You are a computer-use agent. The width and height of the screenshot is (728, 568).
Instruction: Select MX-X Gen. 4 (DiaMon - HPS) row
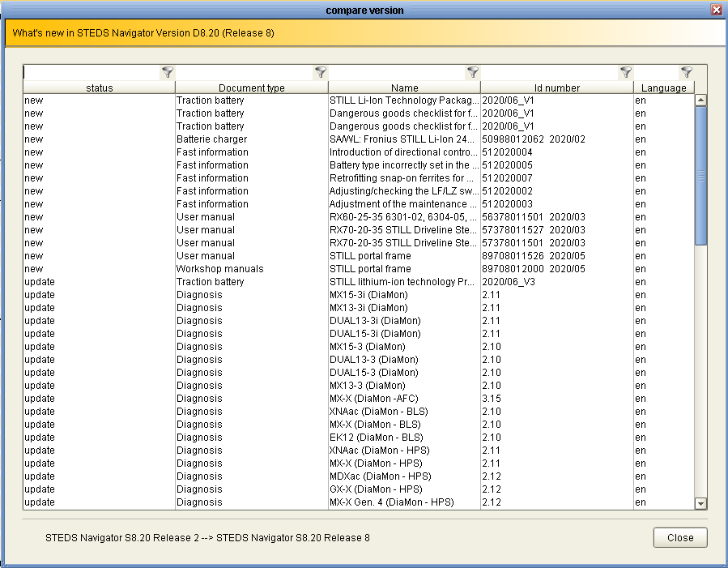coord(359,503)
